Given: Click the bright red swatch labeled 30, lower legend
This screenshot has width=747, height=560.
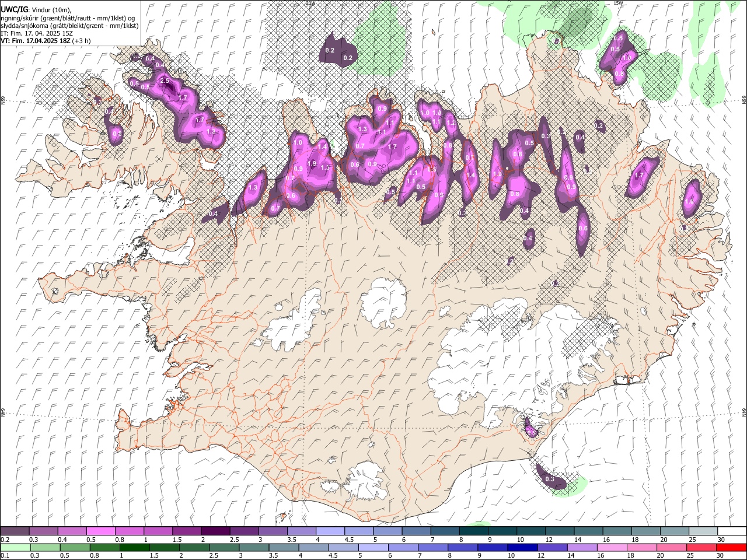Looking at the screenshot, I should tap(731, 547).
